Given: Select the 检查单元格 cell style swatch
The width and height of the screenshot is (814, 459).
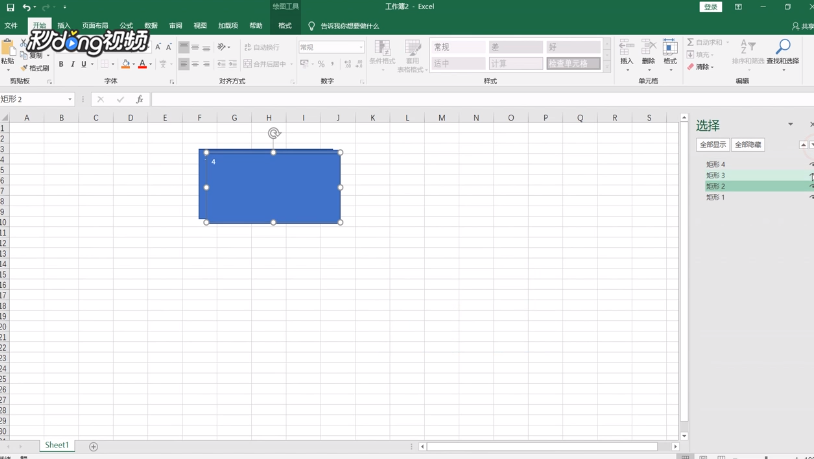Looking at the screenshot, I should pos(573,63).
